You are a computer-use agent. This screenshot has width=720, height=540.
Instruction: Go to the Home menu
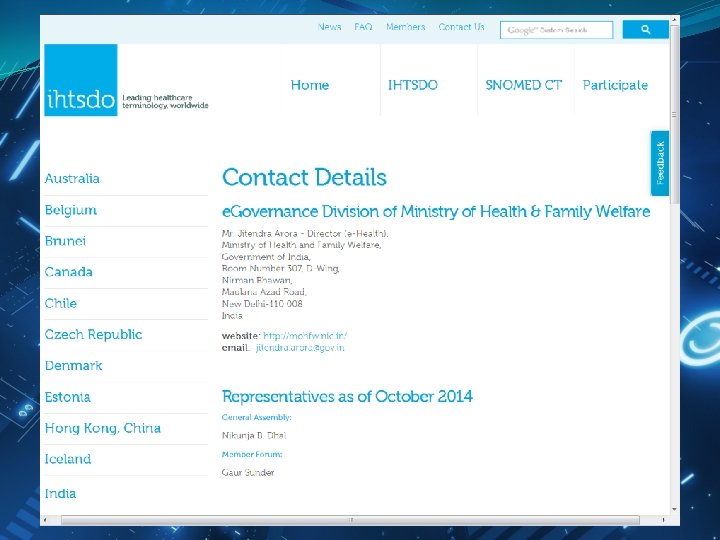[310, 85]
